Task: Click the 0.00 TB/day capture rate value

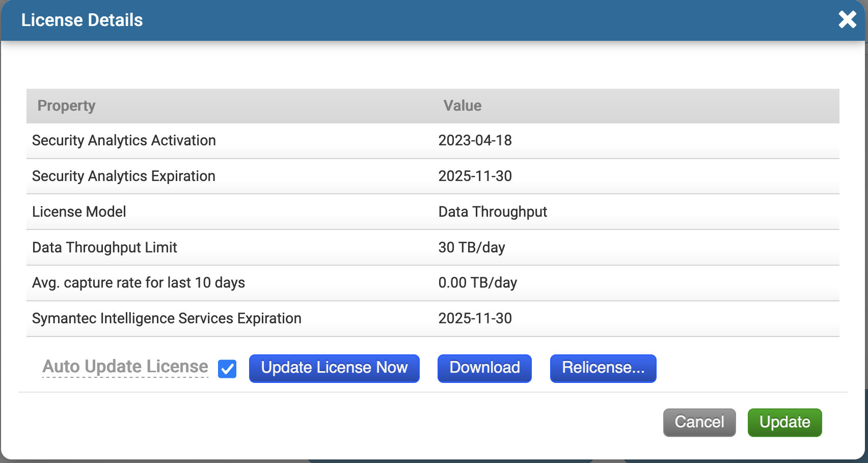Action: [477, 282]
